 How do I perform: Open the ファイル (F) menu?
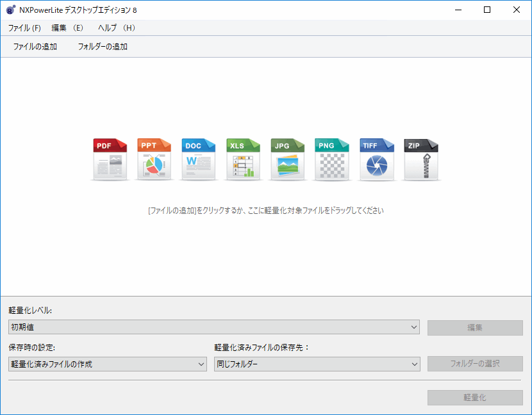click(x=24, y=28)
